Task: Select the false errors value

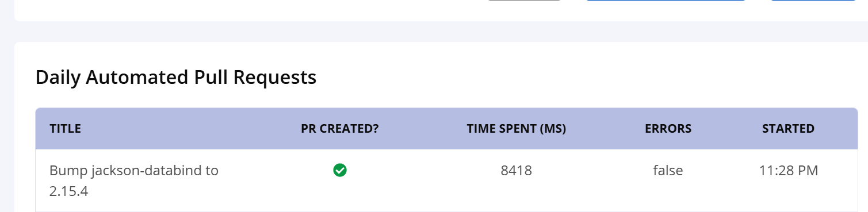Action: click(668, 171)
